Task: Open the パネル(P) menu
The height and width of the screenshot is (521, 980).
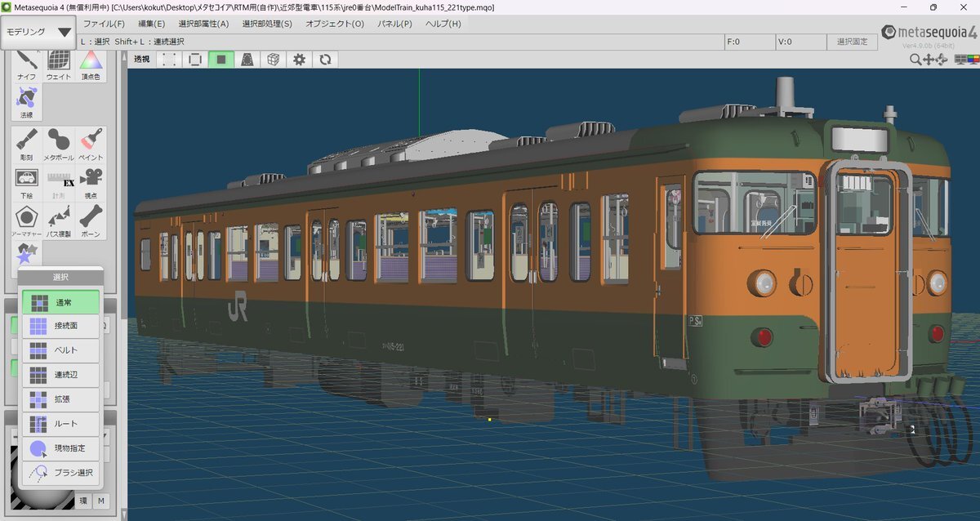Action: tap(394, 24)
